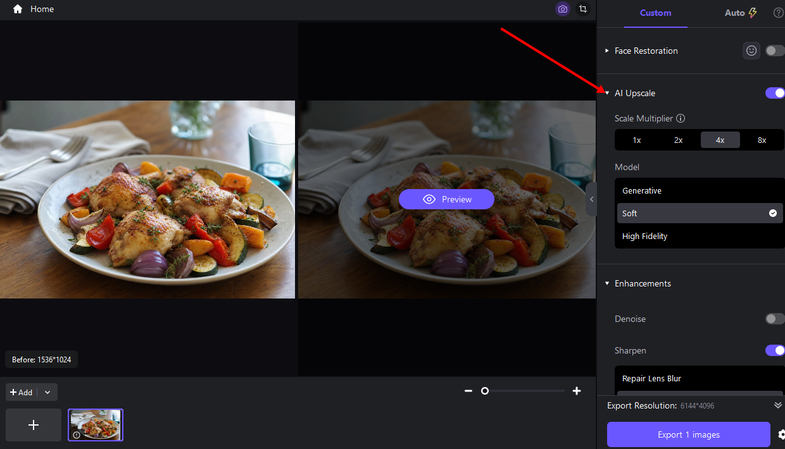Image resolution: width=785 pixels, height=449 pixels.
Task: Click the Preview button
Action: coord(447,199)
